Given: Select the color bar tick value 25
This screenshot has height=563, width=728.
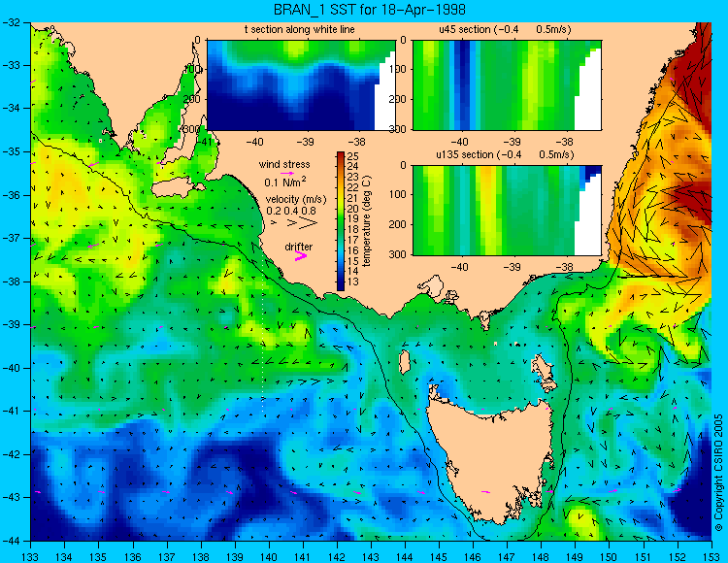Looking at the screenshot, I should tap(353, 155).
